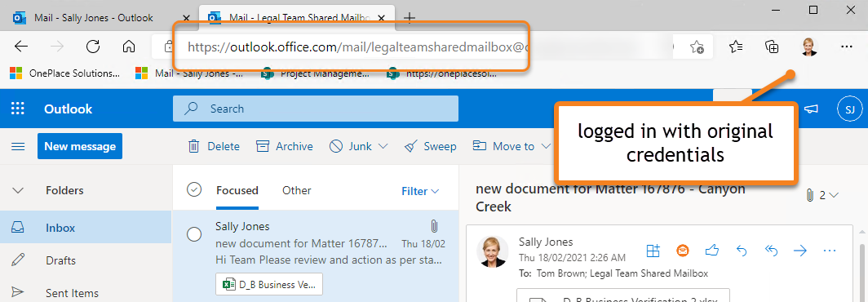This screenshot has width=868, height=302.
Task: Open browser Settings and more menu
Action: pyautogui.click(x=847, y=47)
